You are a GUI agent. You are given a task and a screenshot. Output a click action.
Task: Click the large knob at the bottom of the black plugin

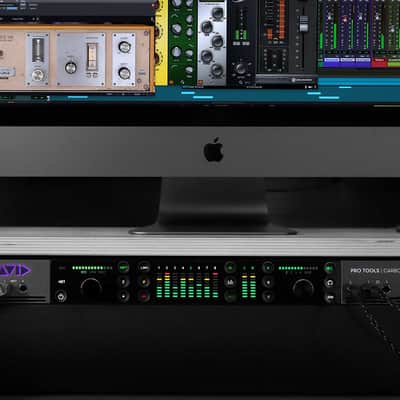242,68
